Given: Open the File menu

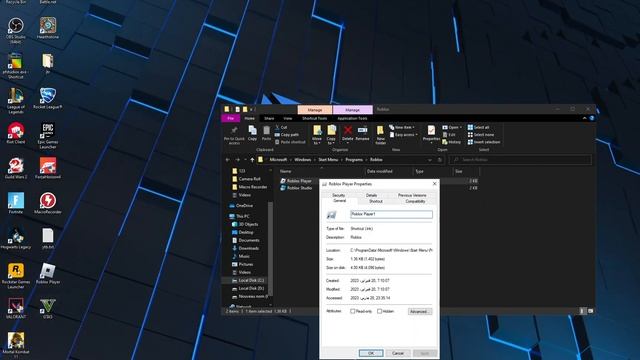Looking at the screenshot, I should coord(231,118).
